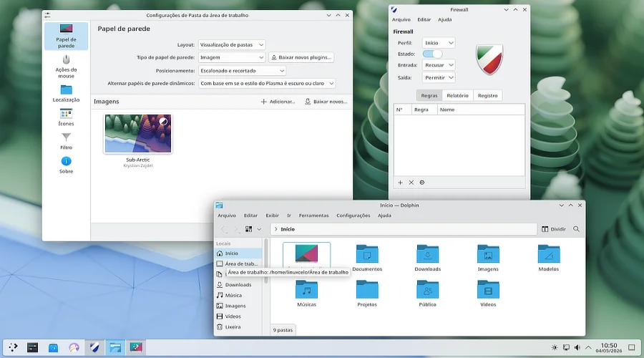Open Arquivo menu in Dolphin
The height and width of the screenshot is (358, 644).
point(227,216)
